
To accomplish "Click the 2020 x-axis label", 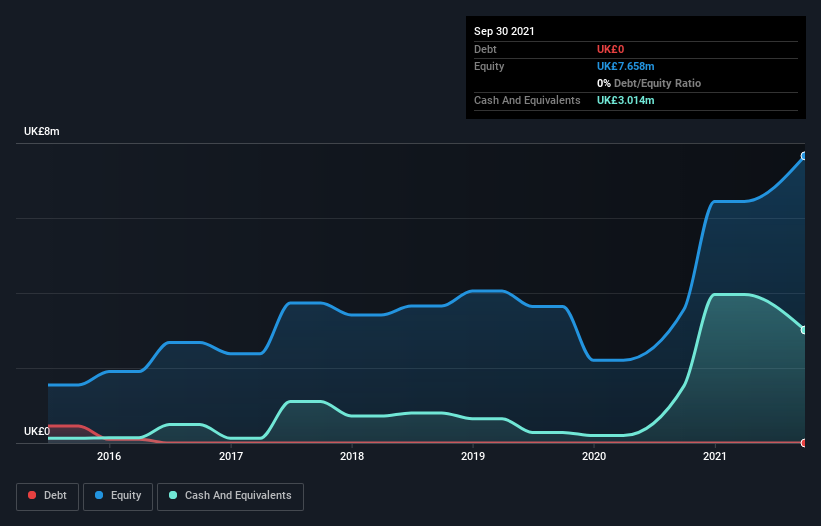I will coord(594,456).
